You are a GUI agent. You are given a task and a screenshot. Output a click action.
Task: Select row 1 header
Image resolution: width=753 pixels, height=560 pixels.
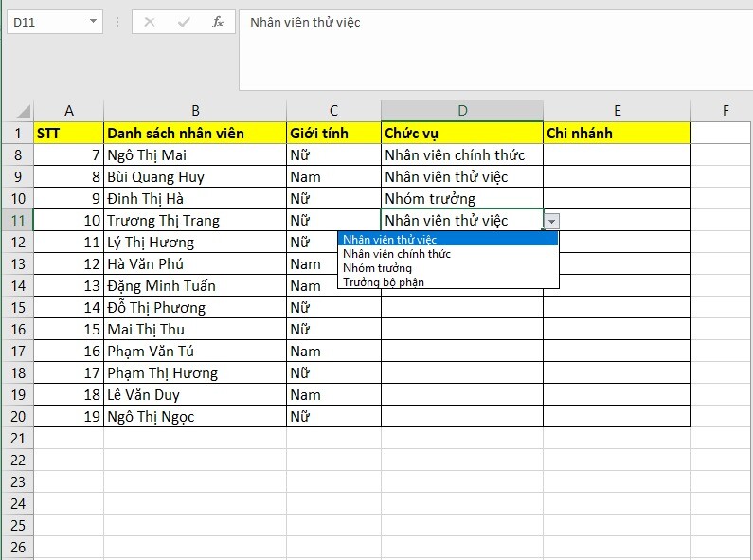[18, 133]
